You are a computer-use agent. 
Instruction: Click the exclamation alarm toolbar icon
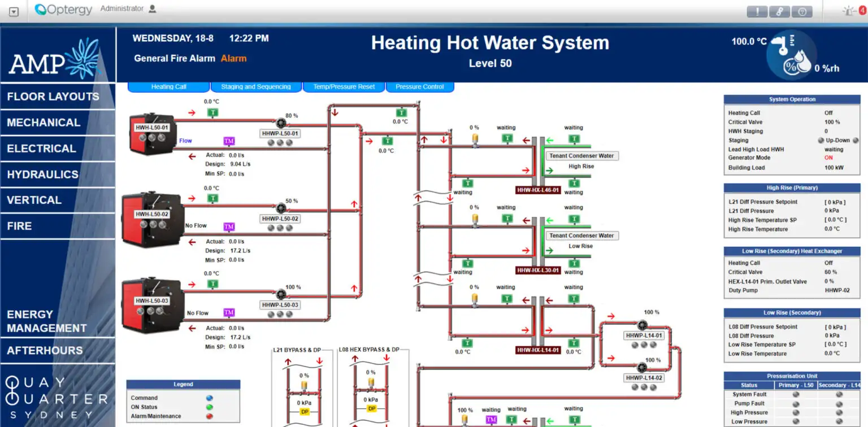click(757, 11)
